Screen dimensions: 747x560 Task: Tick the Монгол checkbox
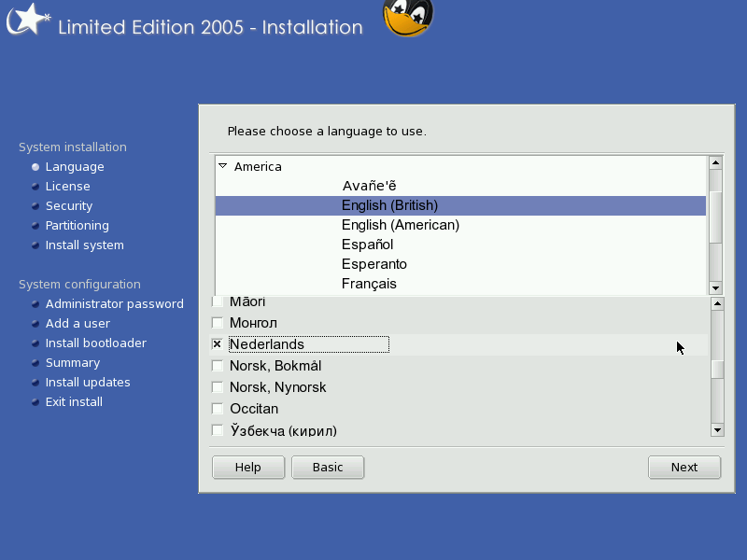tap(218, 323)
